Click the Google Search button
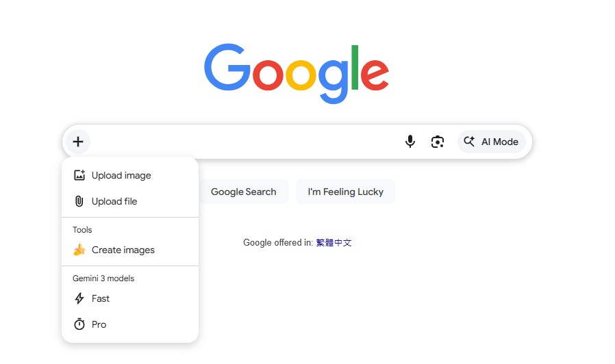Image resolution: width=615 pixels, height=364 pixels. [x=244, y=192]
